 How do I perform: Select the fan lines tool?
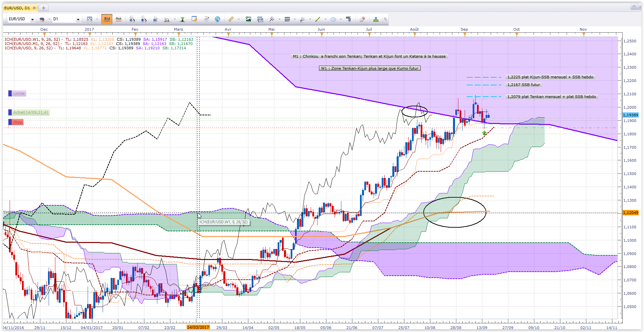click(302, 19)
